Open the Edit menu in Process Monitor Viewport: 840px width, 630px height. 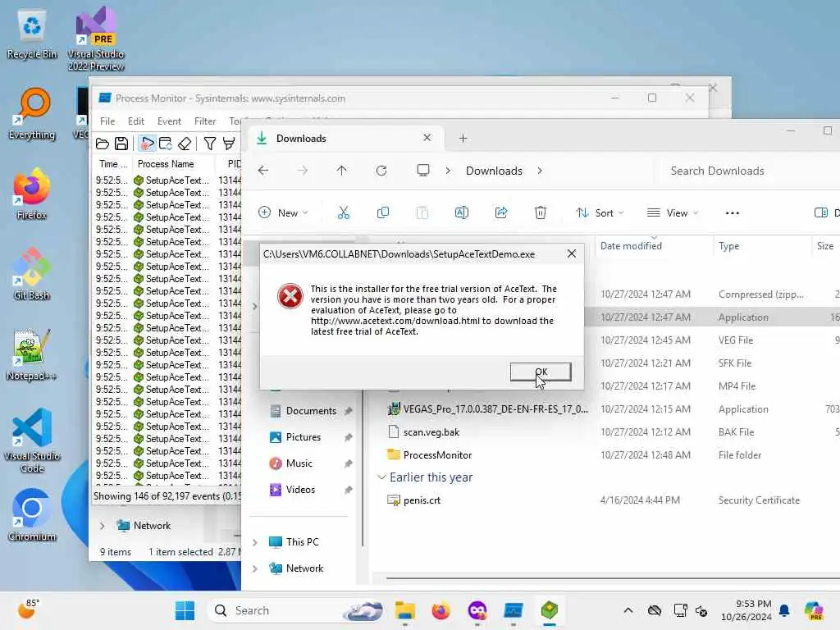click(x=135, y=121)
